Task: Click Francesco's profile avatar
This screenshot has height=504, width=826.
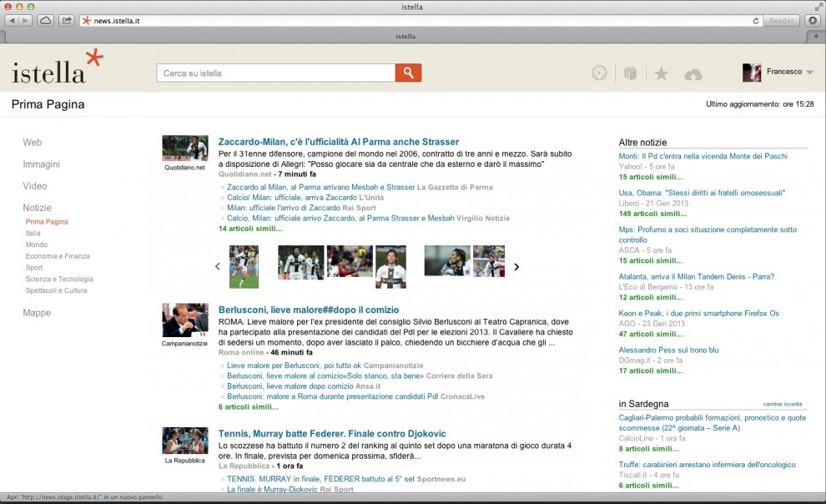Action: click(752, 72)
